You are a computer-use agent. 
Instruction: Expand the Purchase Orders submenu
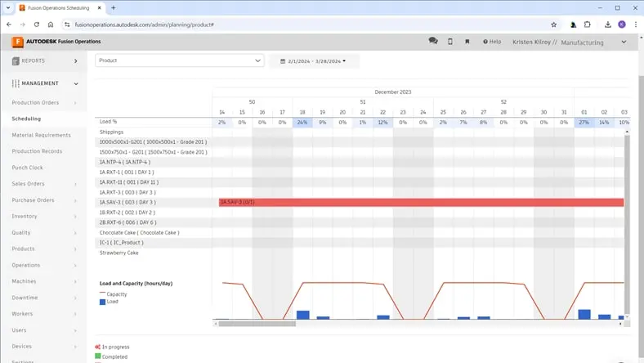click(x=75, y=200)
